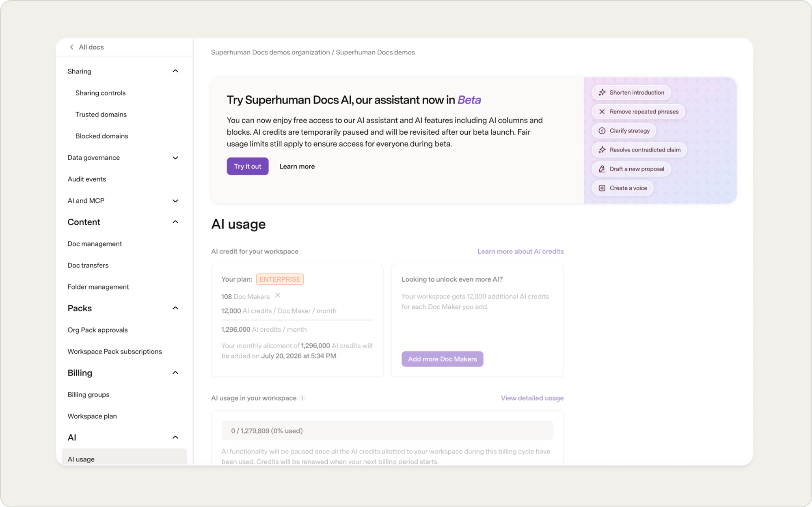The width and height of the screenshot is (812, 507).
Task: Click the back arrow beside All docs
Action: (71, 47)
